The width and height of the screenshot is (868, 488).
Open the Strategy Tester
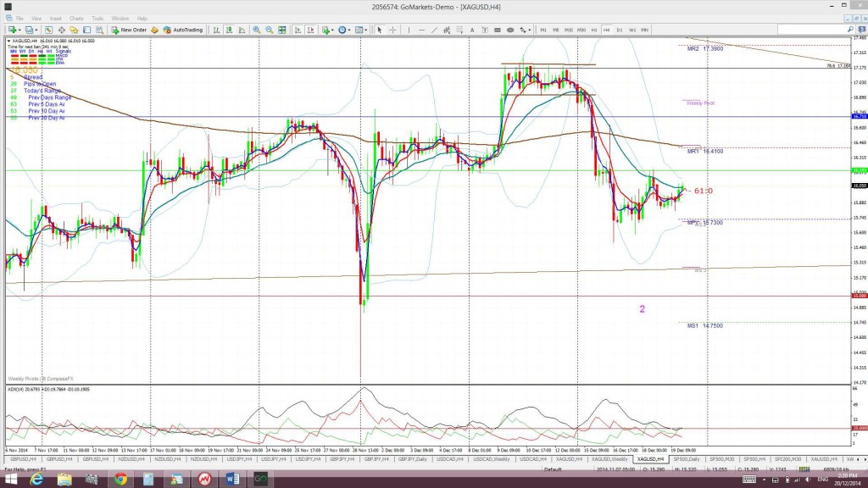[100, 30]
